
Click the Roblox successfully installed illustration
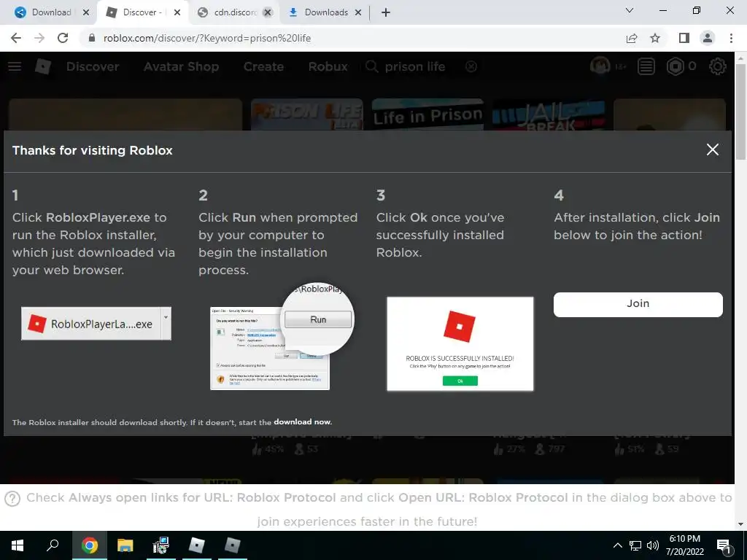460,344
